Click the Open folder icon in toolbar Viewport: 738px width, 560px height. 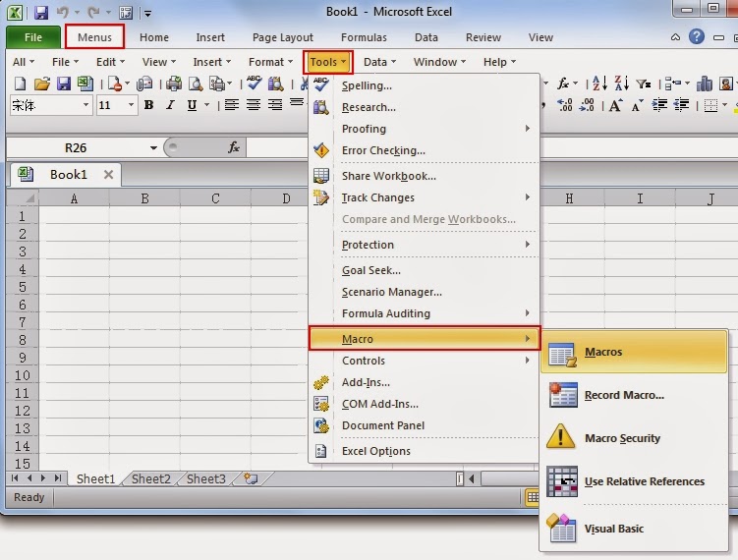coord(42,84)
